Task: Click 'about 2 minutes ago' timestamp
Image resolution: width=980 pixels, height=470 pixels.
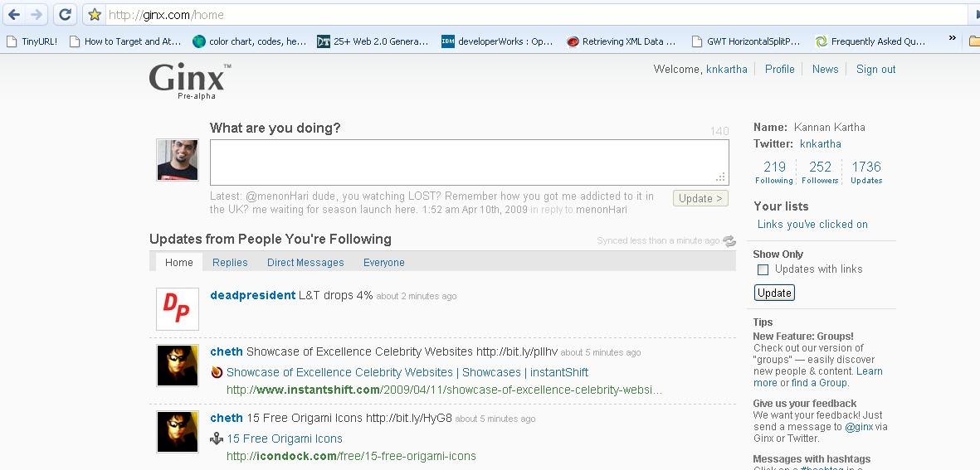Action: click(417, 297)
